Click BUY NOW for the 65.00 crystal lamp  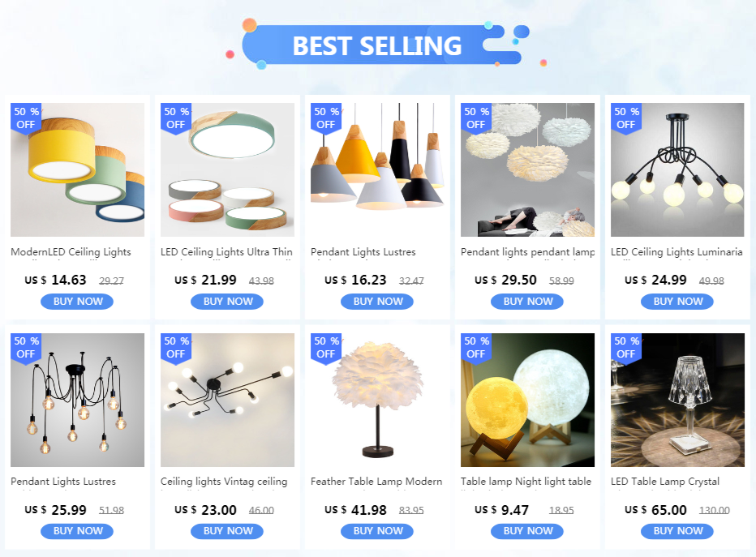coord(677,531)
